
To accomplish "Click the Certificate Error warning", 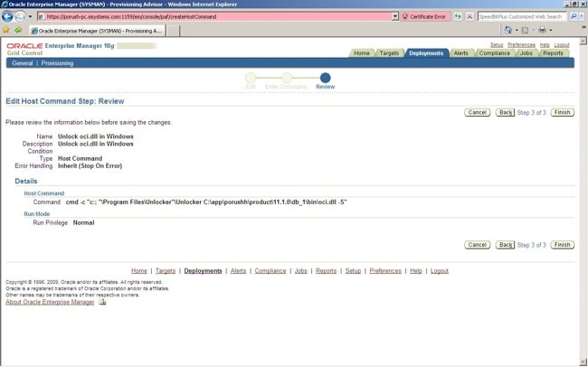I will (x=424, y=17).
